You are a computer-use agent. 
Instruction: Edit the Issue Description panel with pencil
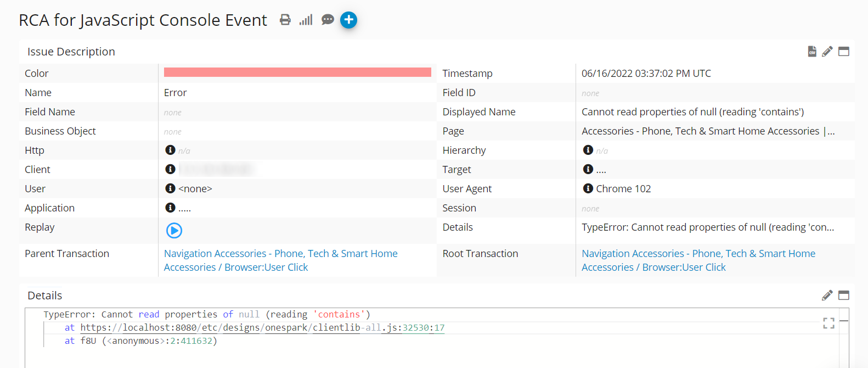click(x=827, y=51)
